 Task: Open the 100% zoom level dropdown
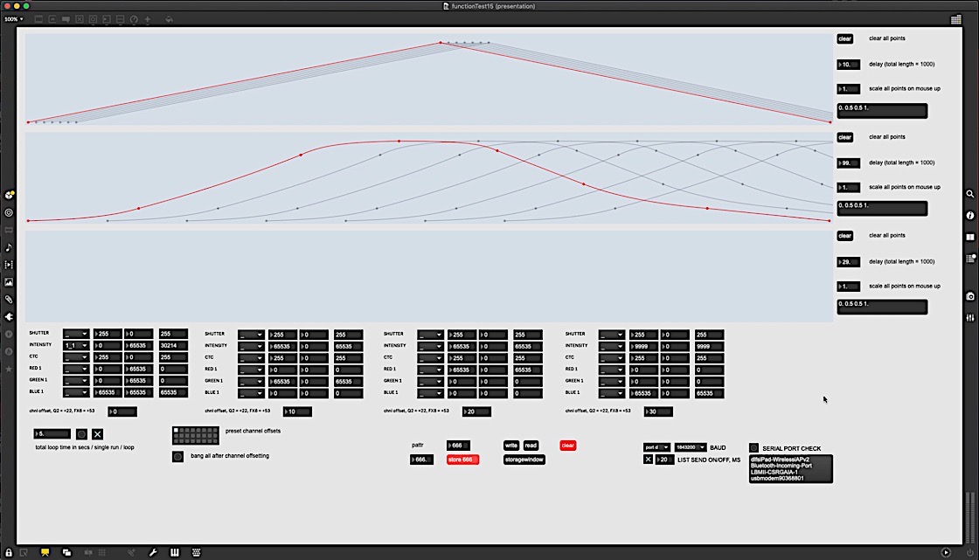(x=14, y=18)
